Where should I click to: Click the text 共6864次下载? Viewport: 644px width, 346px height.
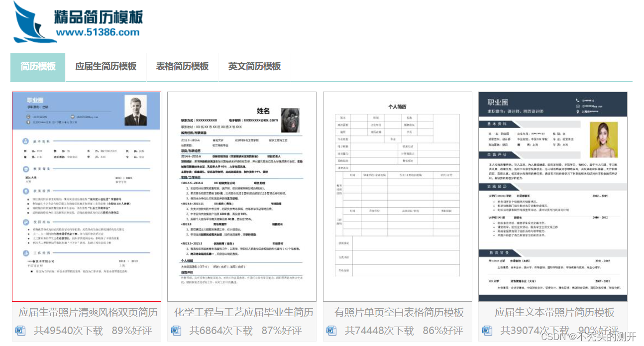click(221, 331)
